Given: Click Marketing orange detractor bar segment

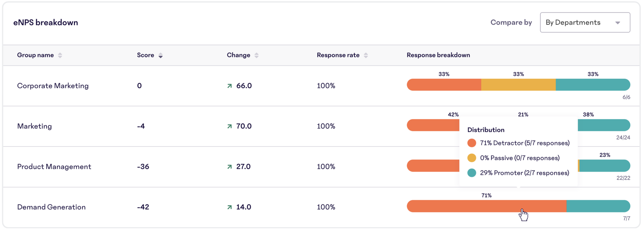Looking at the screenshot, I should (433, 125).
